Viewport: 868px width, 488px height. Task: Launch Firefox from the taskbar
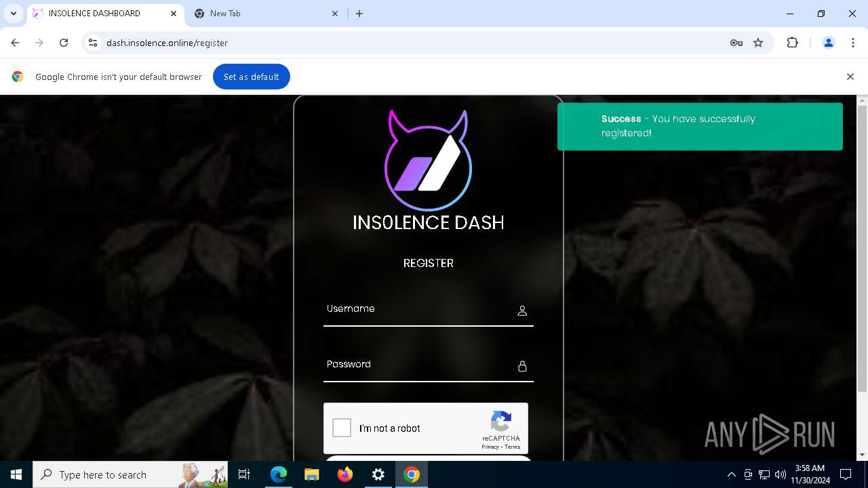coord(345,474)
